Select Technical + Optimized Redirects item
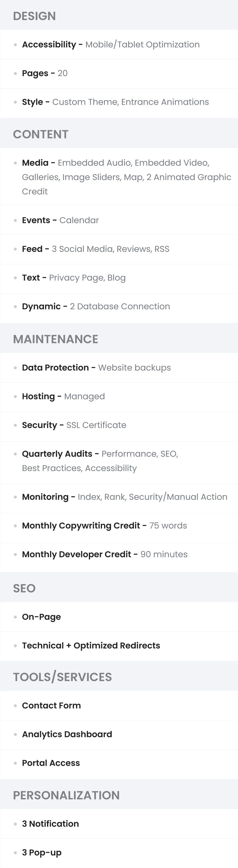 (91, 645)
